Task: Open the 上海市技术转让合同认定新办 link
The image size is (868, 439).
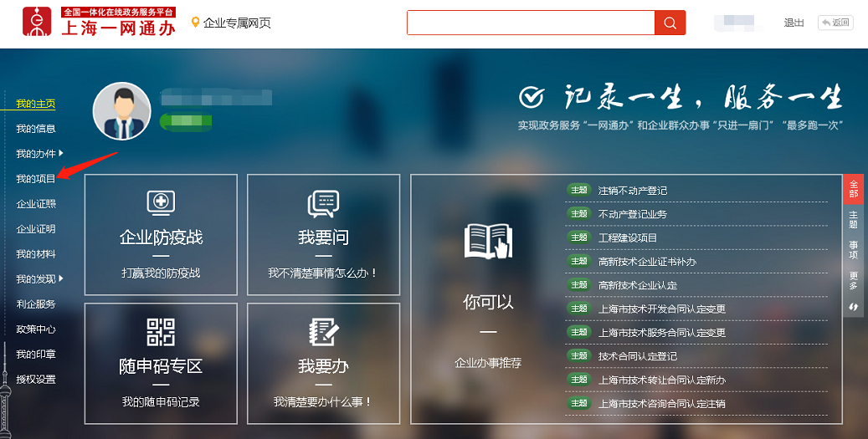Action: coord(662,380)
